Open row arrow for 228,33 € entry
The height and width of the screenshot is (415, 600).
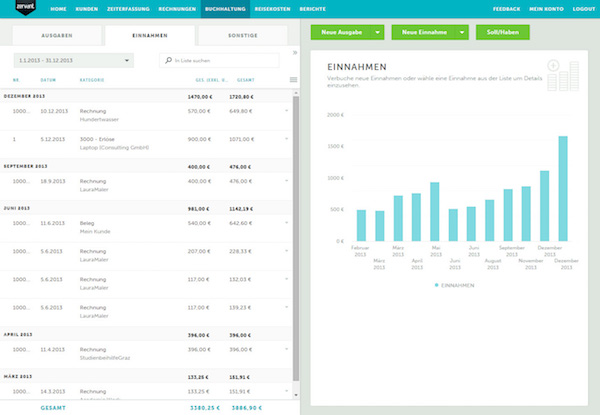tap(287, 251)
